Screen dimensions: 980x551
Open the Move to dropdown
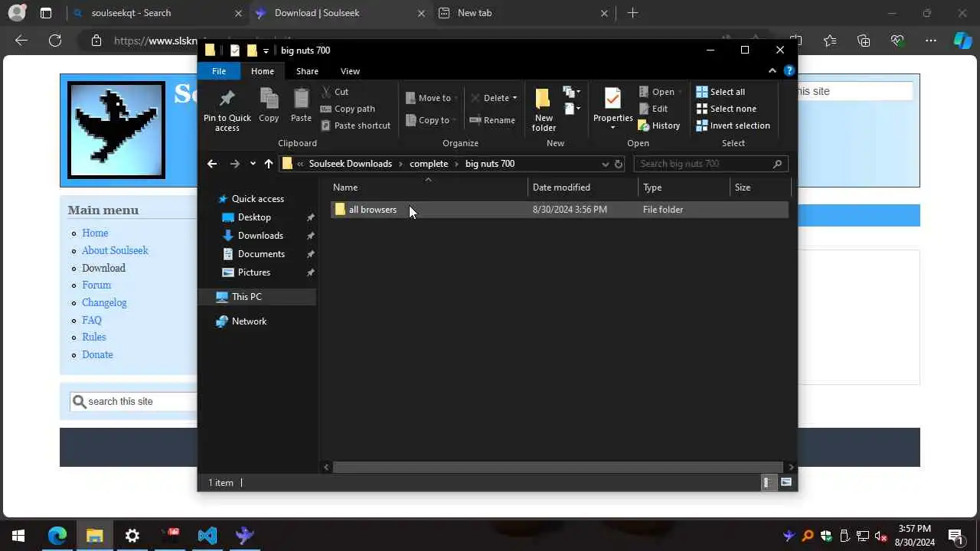(x=431, y=98)
